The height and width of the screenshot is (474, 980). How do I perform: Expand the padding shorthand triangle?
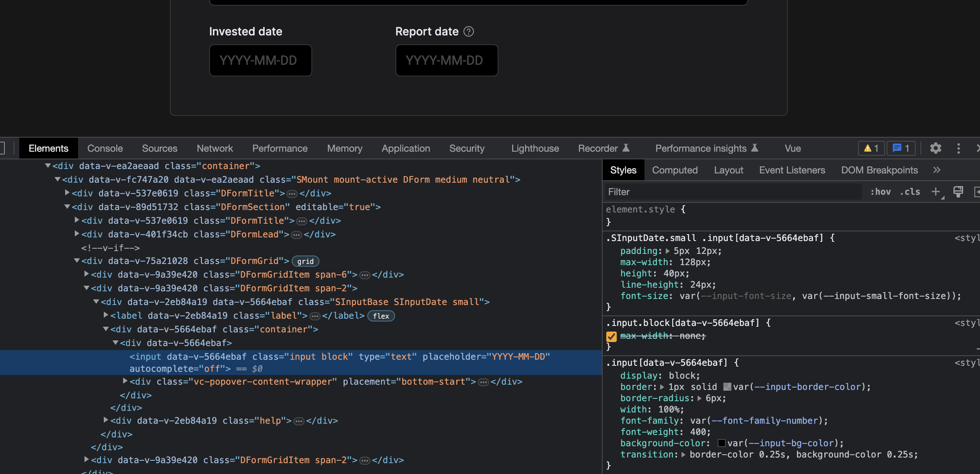[x=668, y=251]
